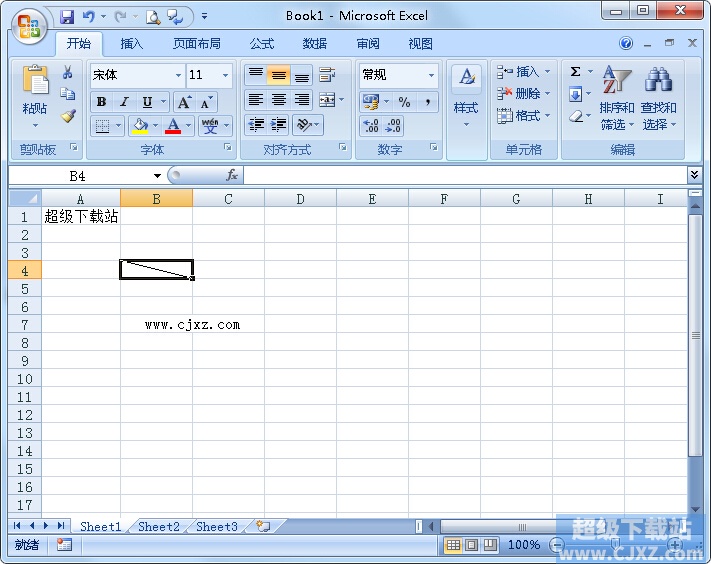Decrease font size with small A
The height and width of the screenshot is (564, 711).
(x=206, y=102)
